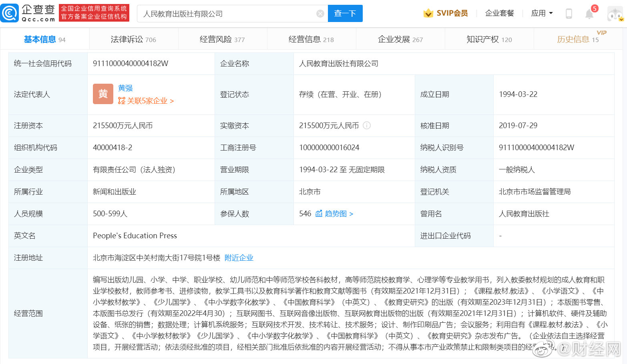Click English name People's Education Press
This screenshot has width=627, height=364.
pos(135,235)
